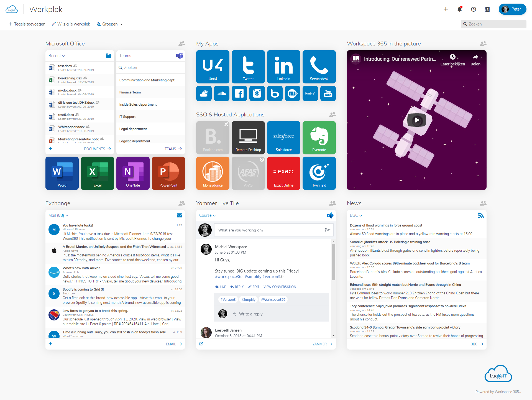This screenshot has height=400, width=532.
Task: Open the Salesforce tile
Action: coord(284,138)
